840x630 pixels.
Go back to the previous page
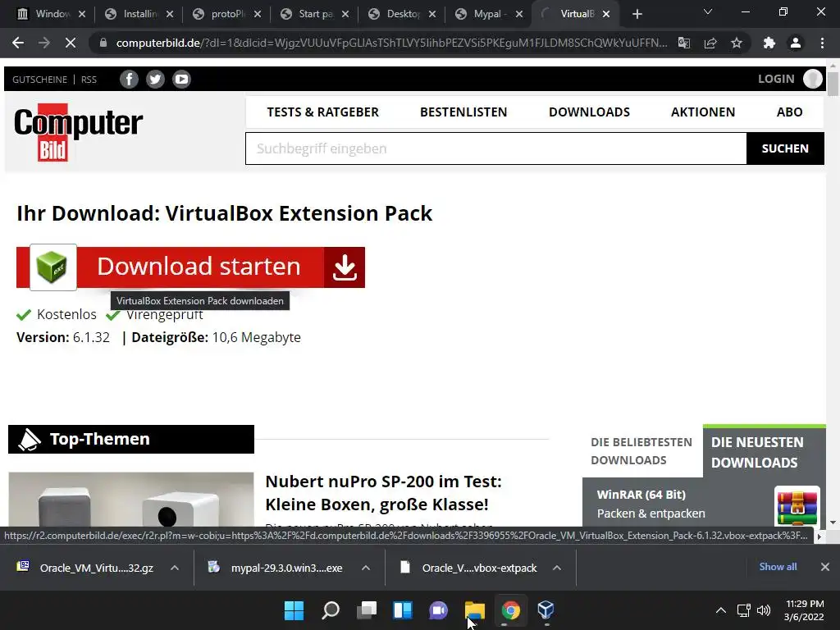[18, 43]
